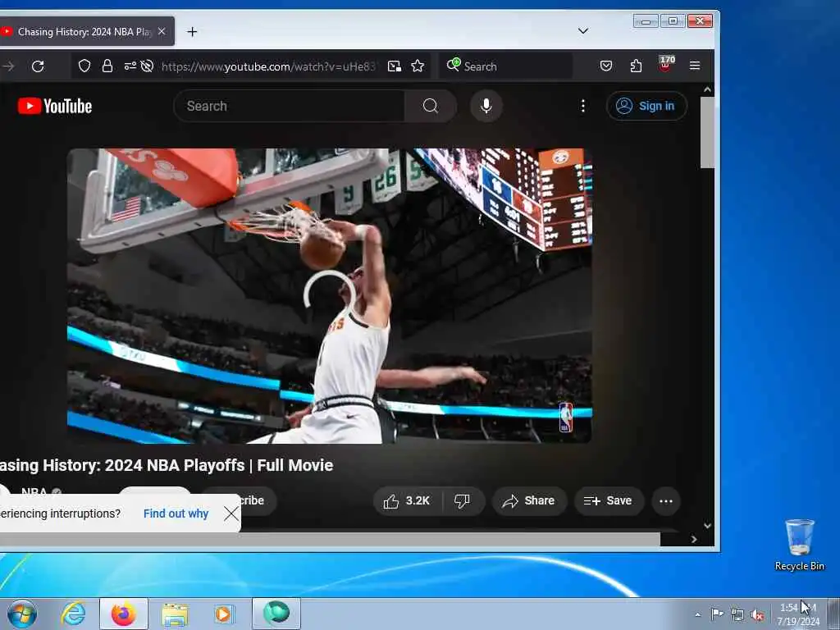Open the Firefox extensions puzzle icon
Screen dimensions: 840x630
coord(636,66)
